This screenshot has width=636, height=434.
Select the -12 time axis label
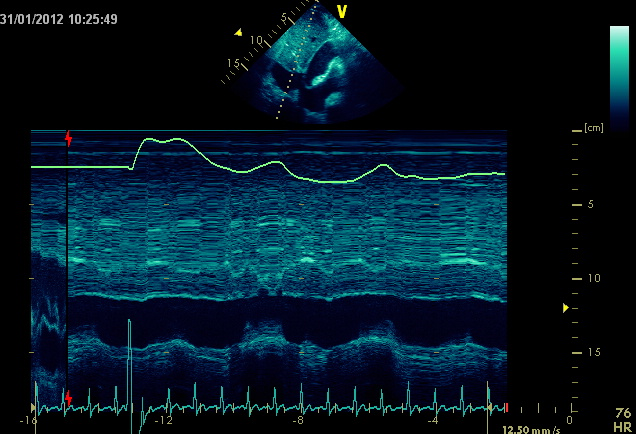click(x=163, y=420)
